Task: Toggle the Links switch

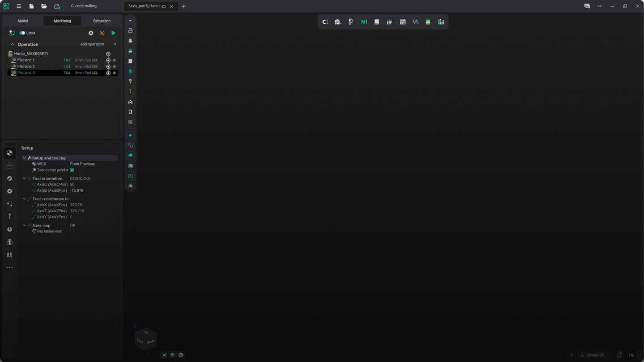Action: tap(22, 33)
